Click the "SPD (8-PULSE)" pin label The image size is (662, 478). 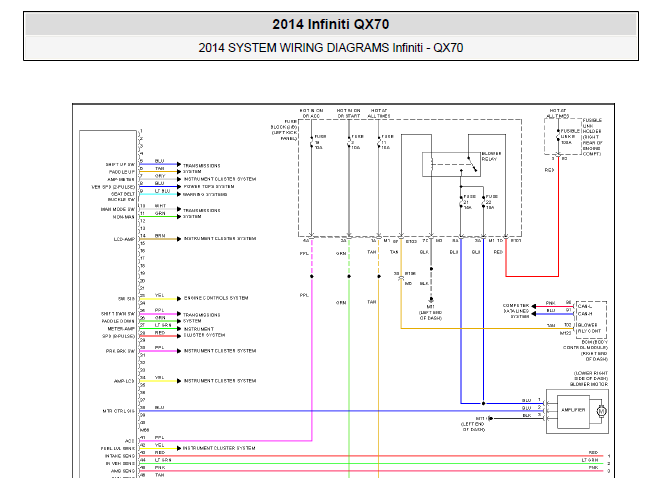[118, 336]
